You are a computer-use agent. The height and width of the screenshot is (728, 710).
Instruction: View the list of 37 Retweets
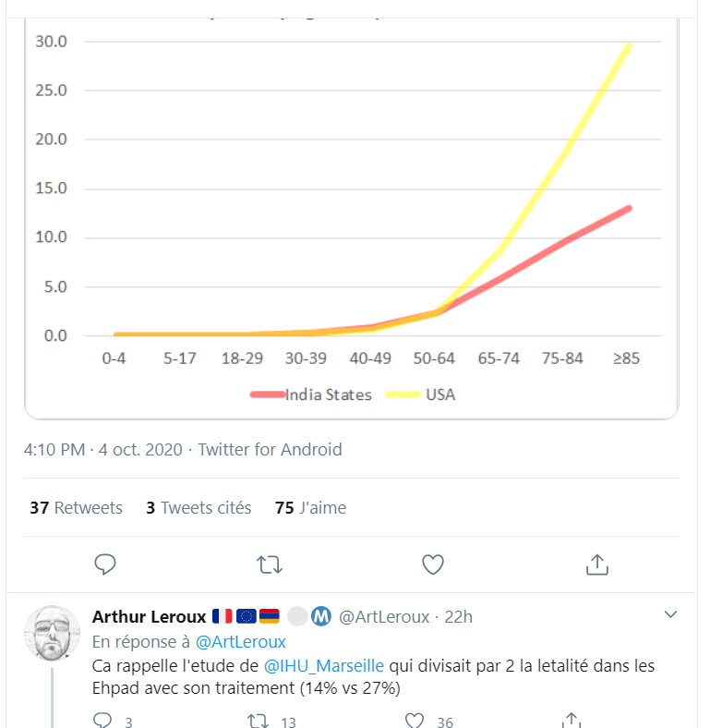[x=76, y=508]
